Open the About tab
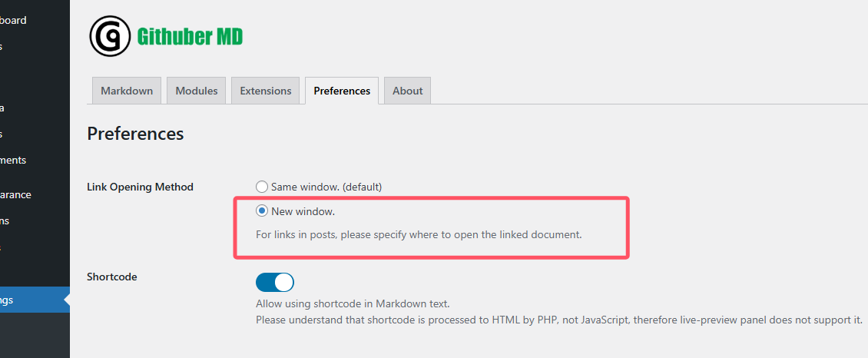The height and width of the screenshot is (358, 868). coord(407,91)
